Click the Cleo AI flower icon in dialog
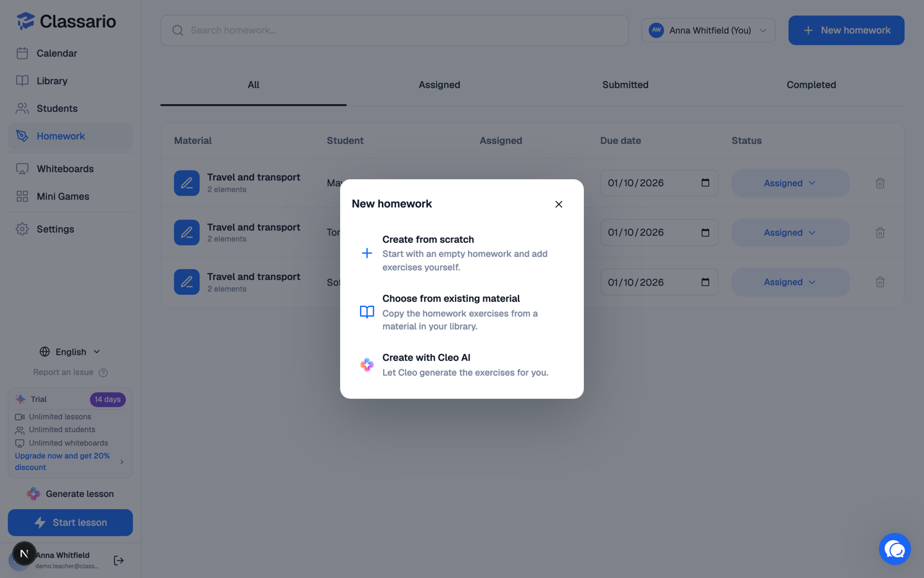 367,365
